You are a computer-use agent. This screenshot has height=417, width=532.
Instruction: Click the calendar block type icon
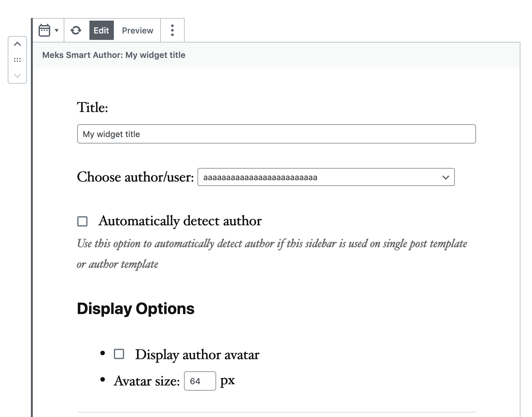coord(44,31)
